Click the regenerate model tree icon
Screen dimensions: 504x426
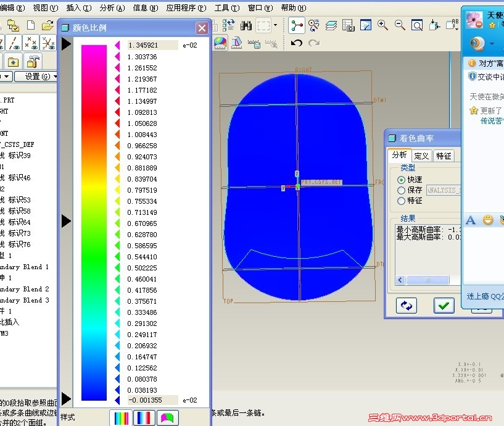click(x=228, y=25)
